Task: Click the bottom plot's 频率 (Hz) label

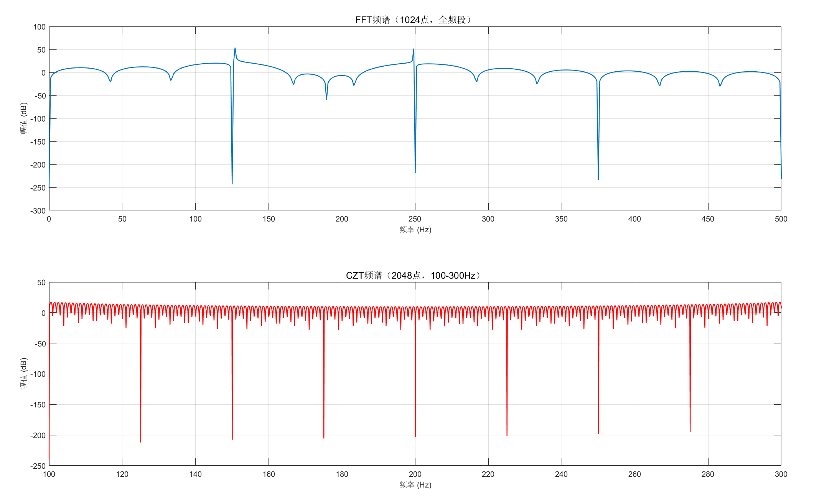Action: (x=415, y=485)
